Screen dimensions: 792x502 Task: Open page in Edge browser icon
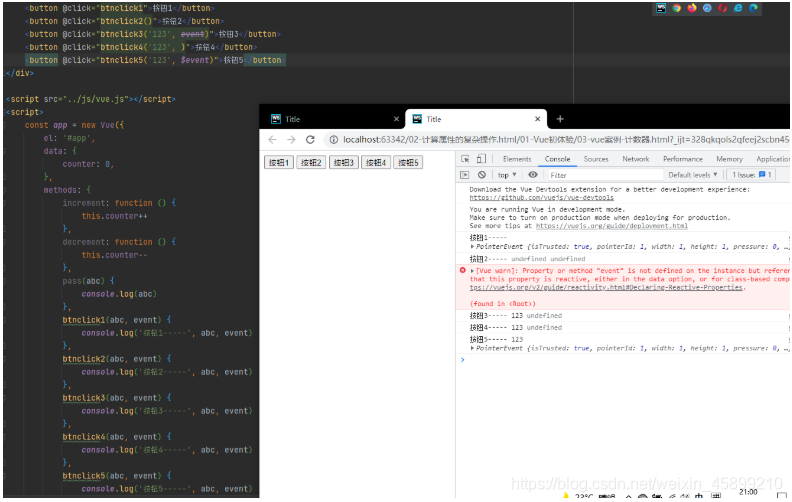754,8
